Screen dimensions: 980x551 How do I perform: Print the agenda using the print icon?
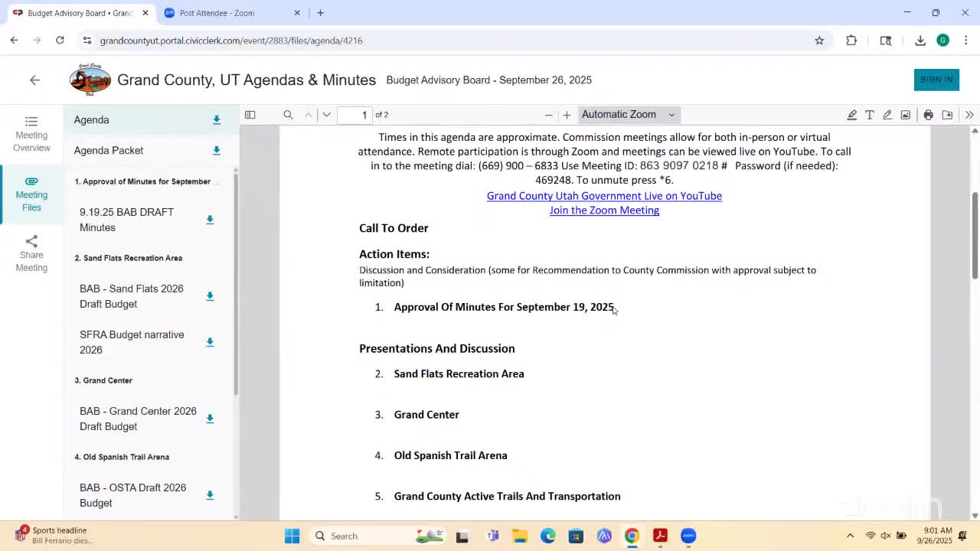point(926,114)
